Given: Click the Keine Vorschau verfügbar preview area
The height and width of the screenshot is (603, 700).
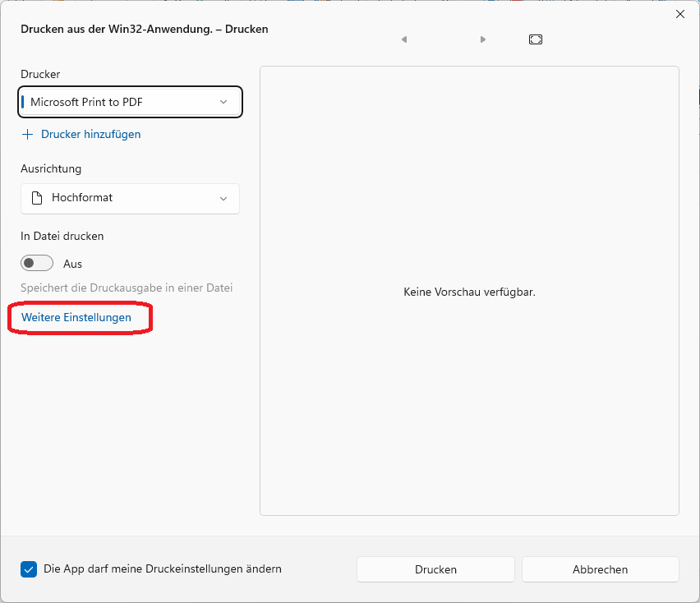Looking at the screenshot, I should [469, 292].
